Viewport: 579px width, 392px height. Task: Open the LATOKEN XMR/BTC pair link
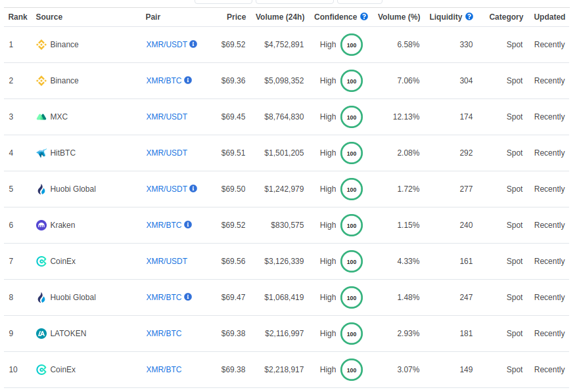164,334
